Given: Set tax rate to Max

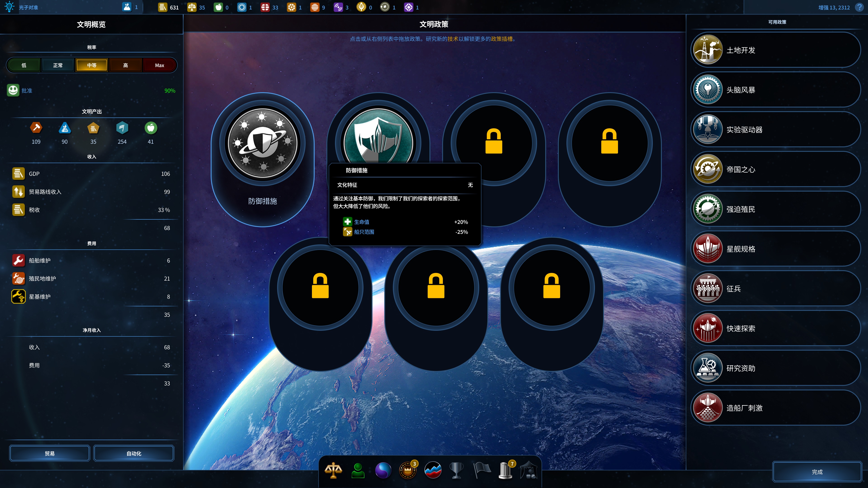Looking at the screenshot, I should pyautogui.click(x=159, y=65).
